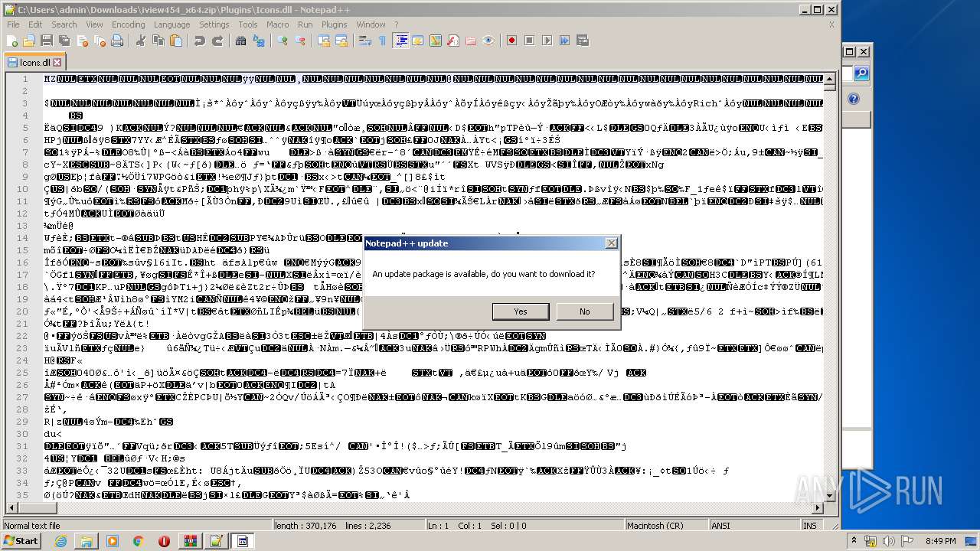Viewport: 980px width, 551px height.
Task: Click the Close All toolbar icon
Action: (x=100, y=41)
